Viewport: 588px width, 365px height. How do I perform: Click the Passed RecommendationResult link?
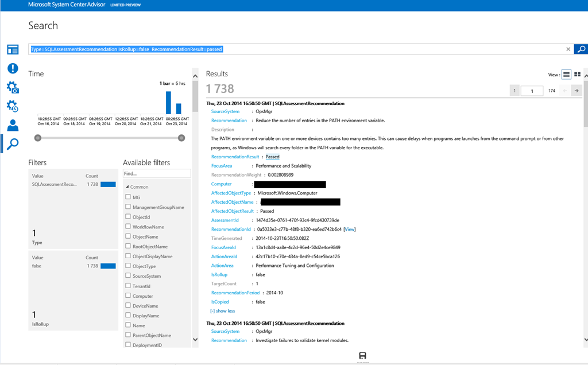272,157
